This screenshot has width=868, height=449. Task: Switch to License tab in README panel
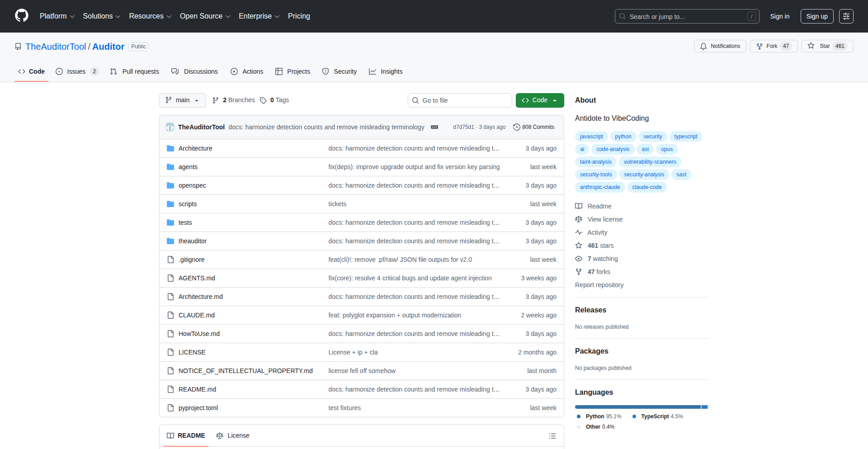pos(233,435)
